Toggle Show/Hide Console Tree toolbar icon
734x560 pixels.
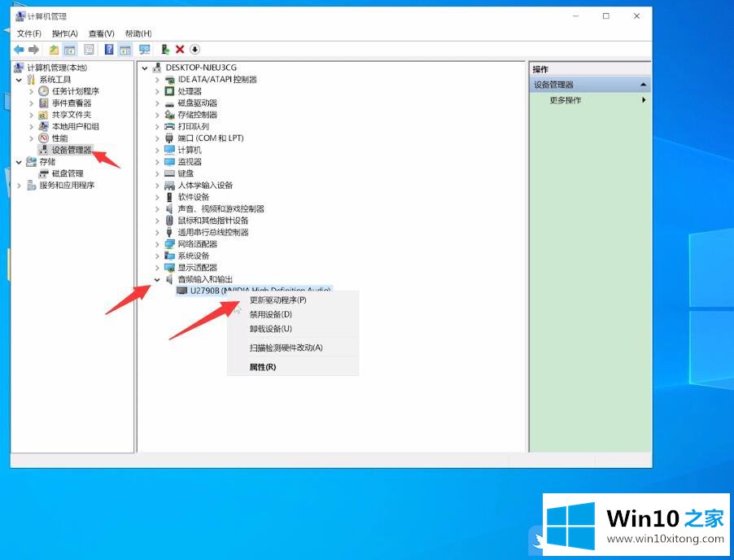click(x=70, y=49)
